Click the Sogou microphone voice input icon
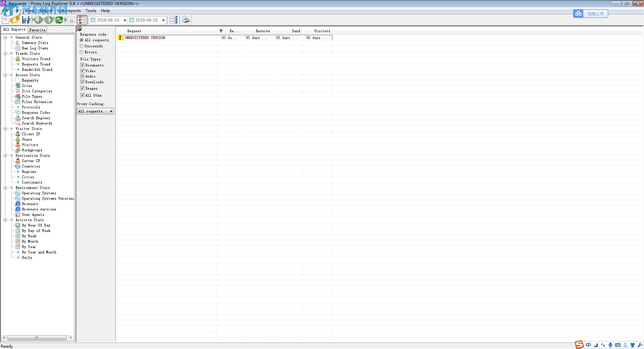Image resolution: width=644 pixels, height=349 pixels. (x=610, y=345)
